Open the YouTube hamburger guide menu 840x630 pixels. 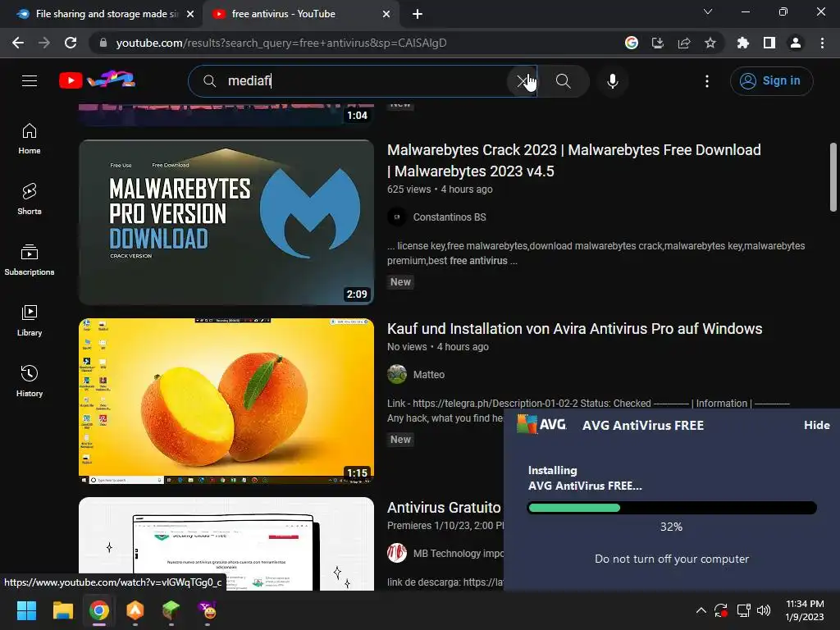30,81
